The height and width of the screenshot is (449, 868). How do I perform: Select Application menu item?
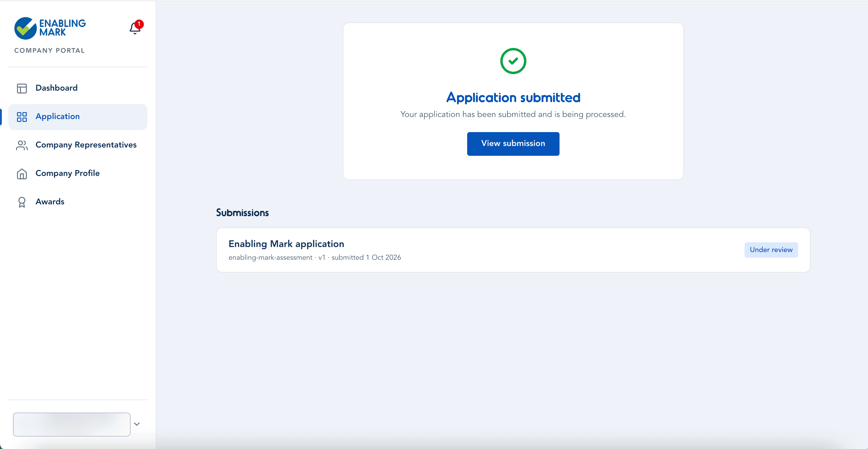pyautogui.click(x=78, y=117)
